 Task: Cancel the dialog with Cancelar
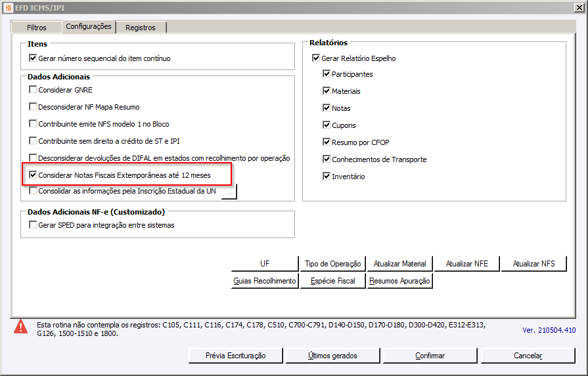528,356
